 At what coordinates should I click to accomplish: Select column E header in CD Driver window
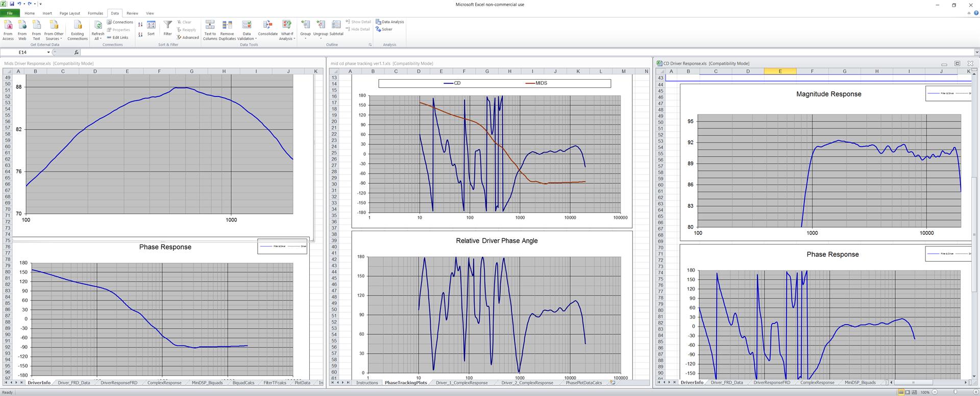tap(780, 71)
